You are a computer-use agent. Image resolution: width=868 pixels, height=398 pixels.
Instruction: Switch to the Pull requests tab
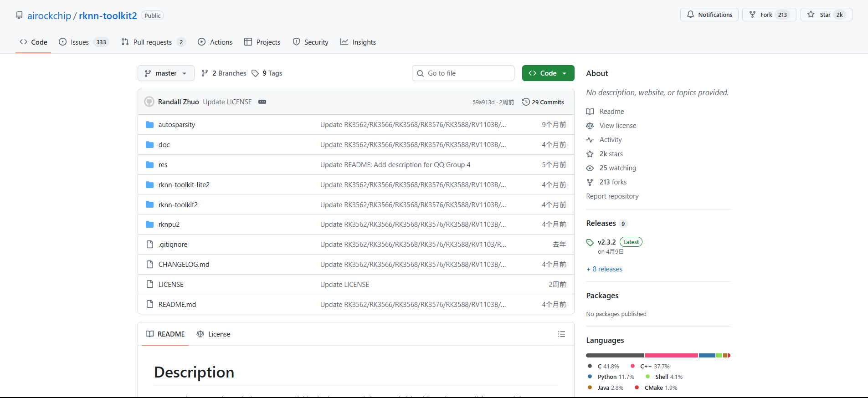tap(153, 42)
